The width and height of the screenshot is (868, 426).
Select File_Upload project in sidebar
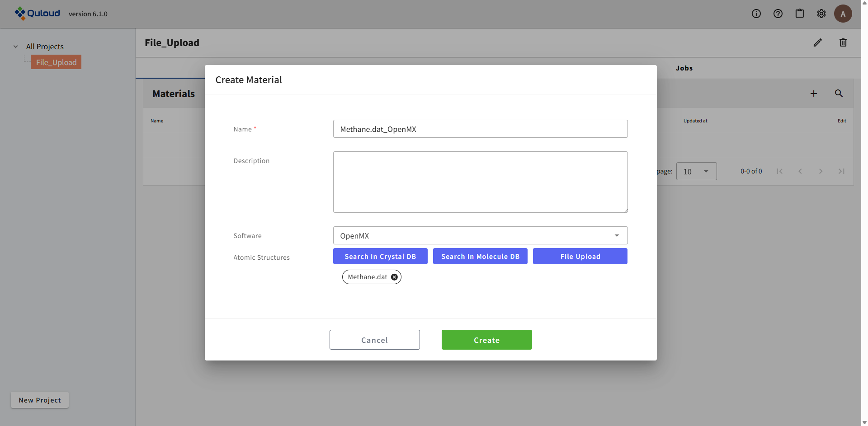point(56,62)
